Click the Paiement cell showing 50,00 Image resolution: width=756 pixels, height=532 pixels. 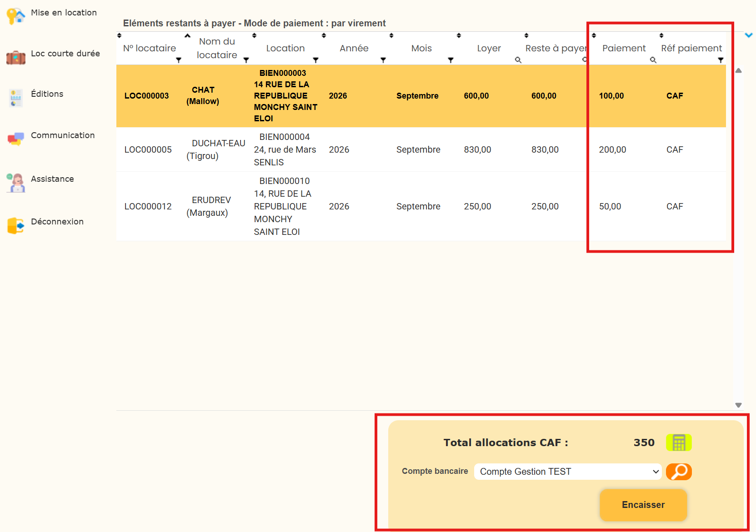610,206
